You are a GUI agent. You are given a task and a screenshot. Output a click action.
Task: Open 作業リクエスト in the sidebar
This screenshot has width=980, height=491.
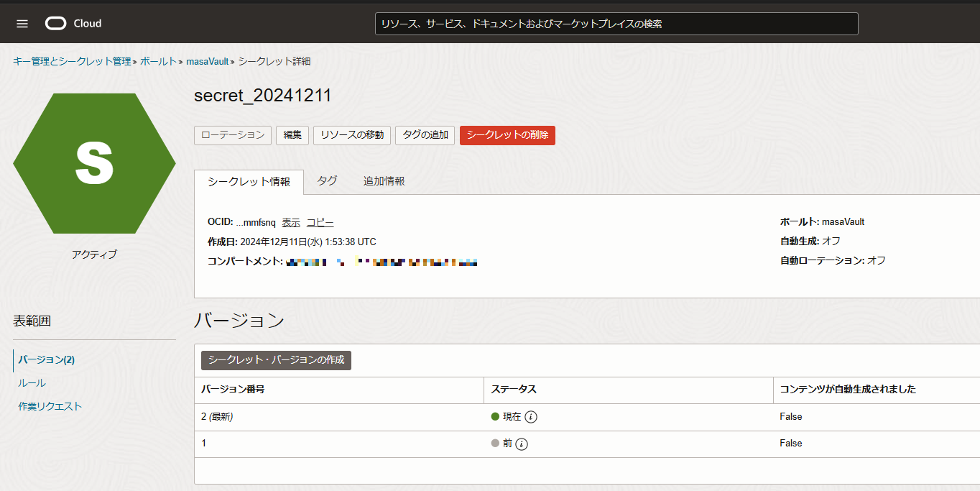50,406
